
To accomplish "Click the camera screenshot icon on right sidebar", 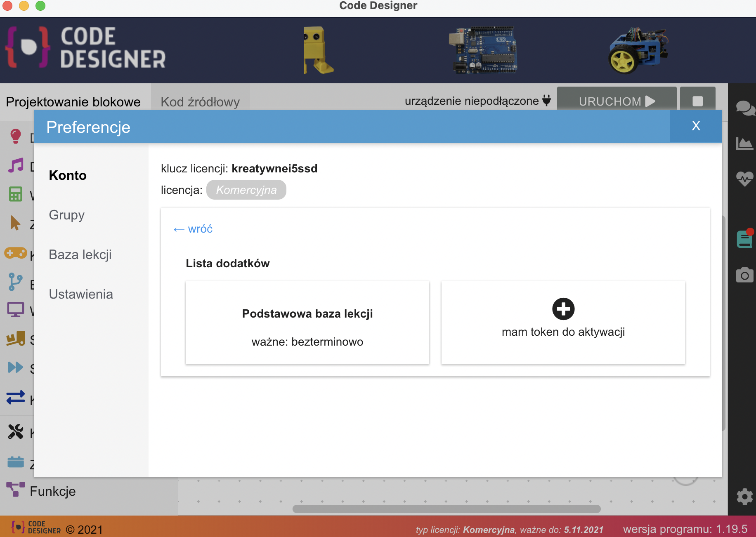I will [x=744, y=275].
